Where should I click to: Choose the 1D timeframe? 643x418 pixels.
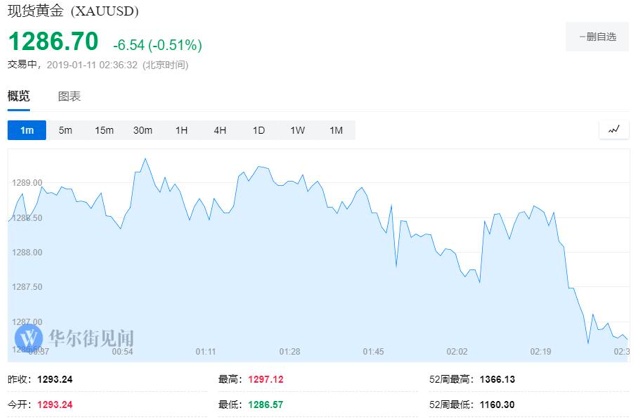tap(258, 131)
